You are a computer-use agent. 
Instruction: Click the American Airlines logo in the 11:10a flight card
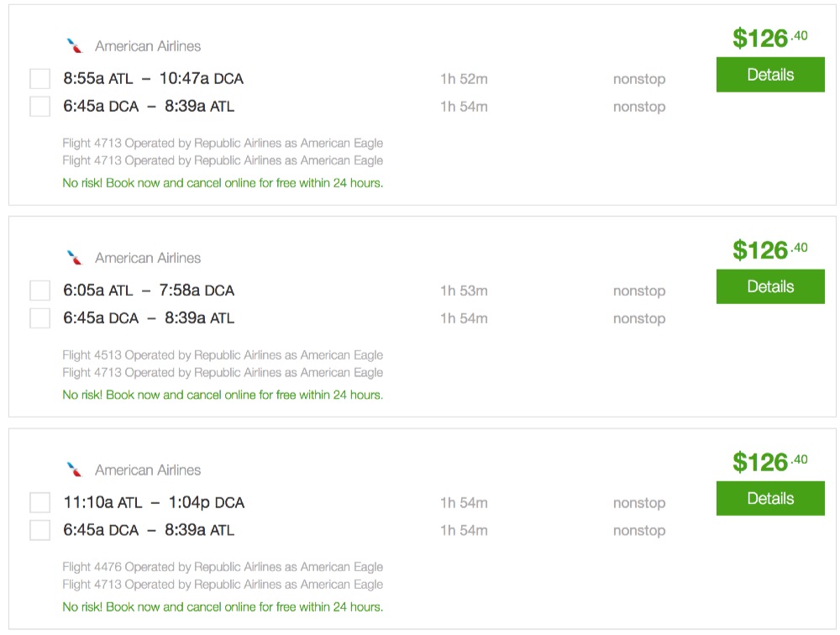point(75,470)
